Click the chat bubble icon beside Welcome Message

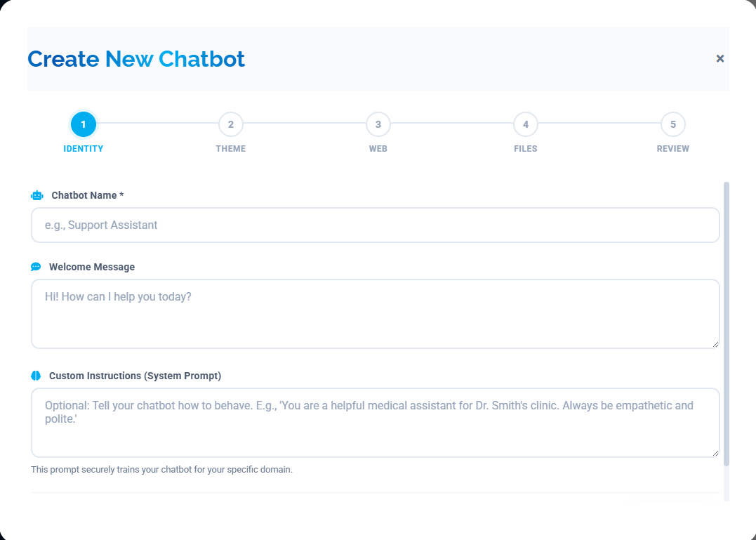coord(36,267)
